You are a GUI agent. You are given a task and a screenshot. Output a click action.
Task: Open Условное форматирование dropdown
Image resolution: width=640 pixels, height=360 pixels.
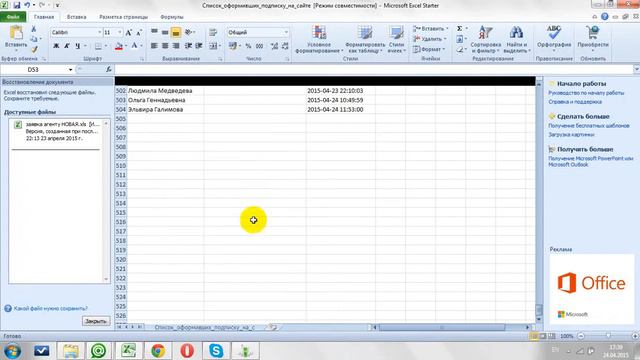click(x=319, y=39)
